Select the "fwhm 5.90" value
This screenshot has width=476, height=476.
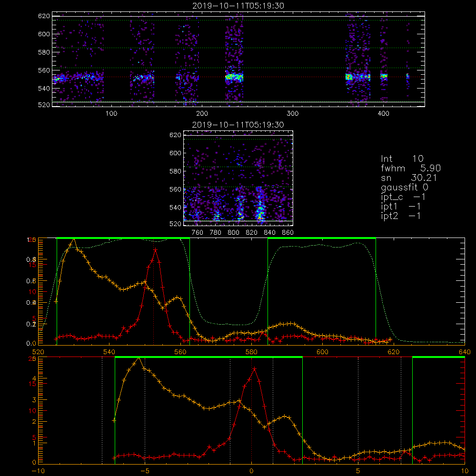(411, 168)
